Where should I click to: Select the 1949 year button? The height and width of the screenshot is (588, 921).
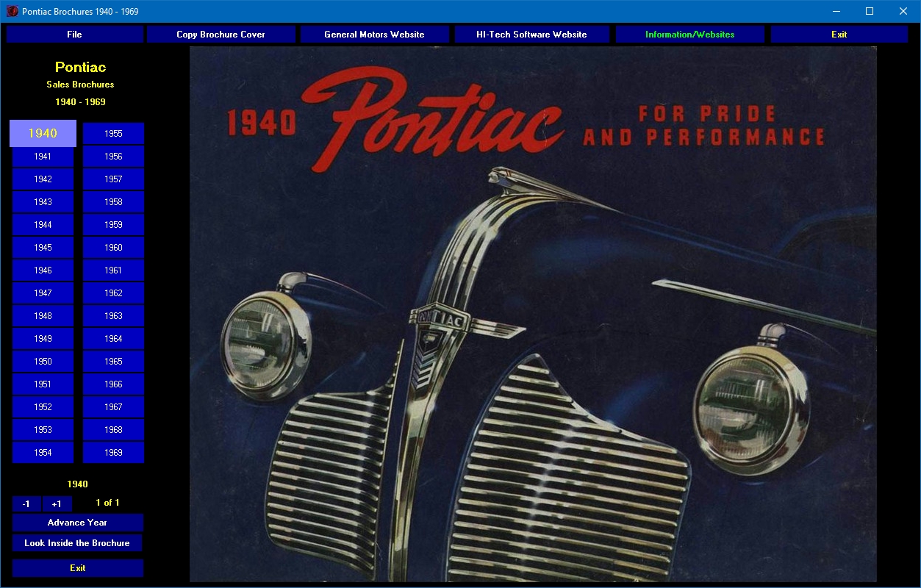coord(43,339)
